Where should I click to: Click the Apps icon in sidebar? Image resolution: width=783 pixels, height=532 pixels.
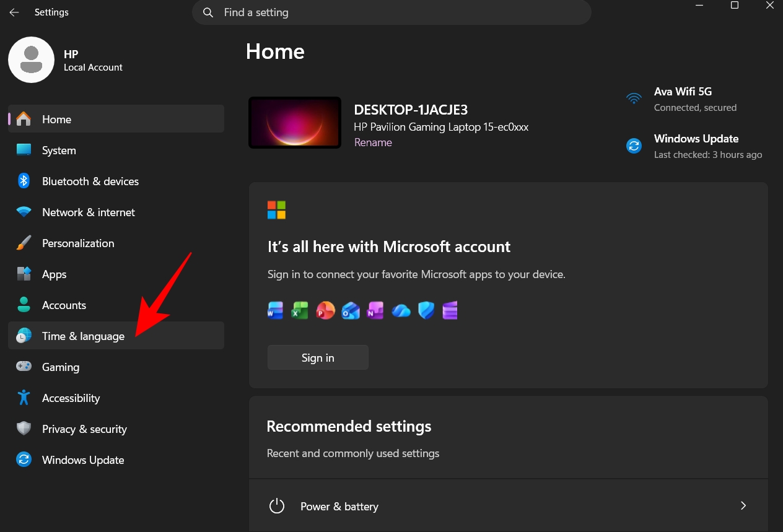click(24, 274)
